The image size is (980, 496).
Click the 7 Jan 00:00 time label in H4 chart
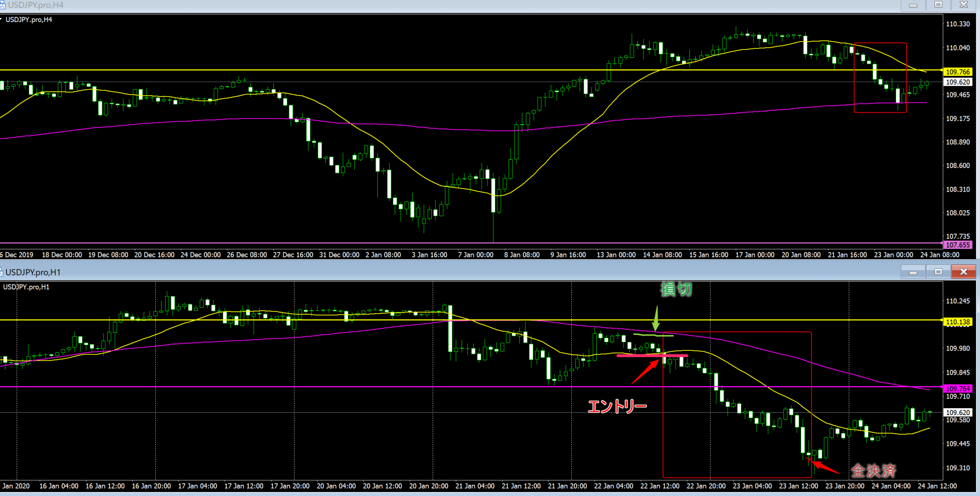(x=476, y=255)
